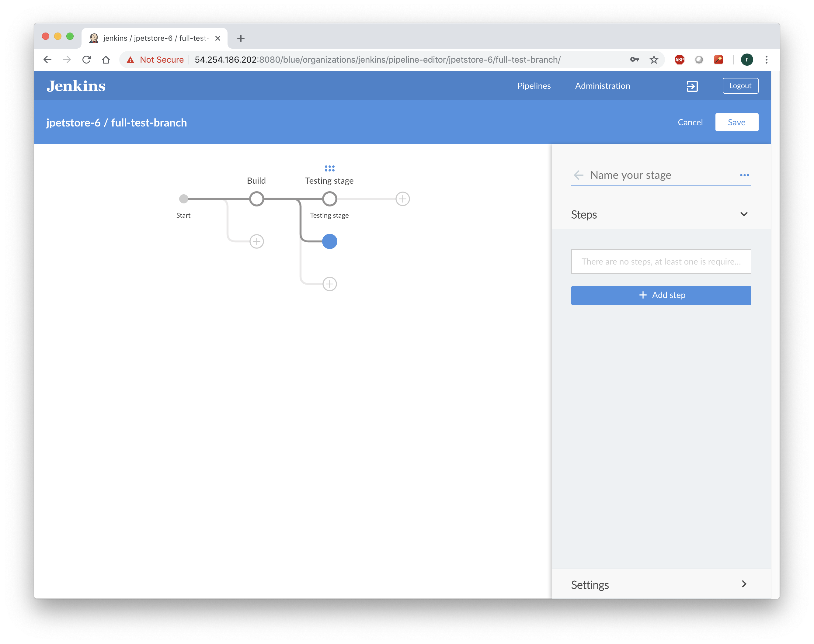
Task: Expand the Steps section chevron
Action: click(744, 213)
